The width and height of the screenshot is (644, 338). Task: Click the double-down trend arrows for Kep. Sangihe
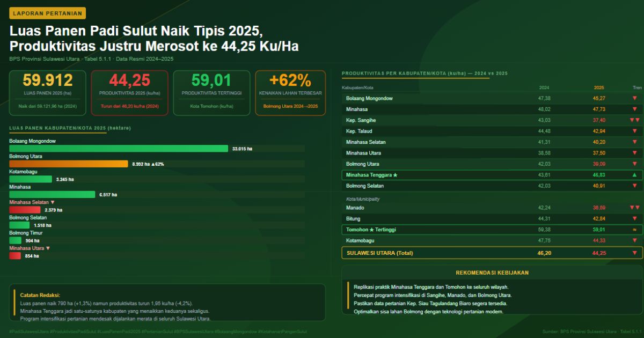pyautogui.click(x=634, y=120)
